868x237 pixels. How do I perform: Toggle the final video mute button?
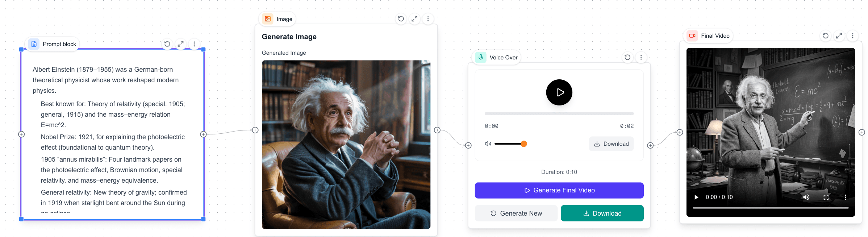806,197
